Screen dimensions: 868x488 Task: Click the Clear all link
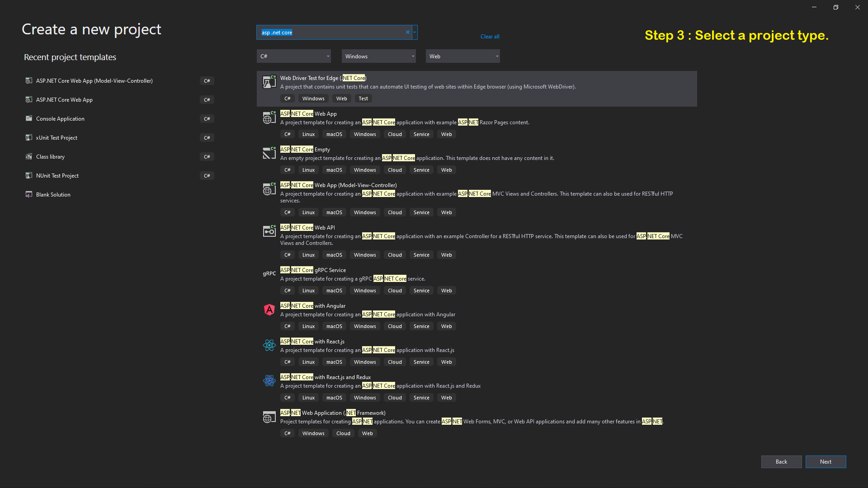(x=490, y=37)
